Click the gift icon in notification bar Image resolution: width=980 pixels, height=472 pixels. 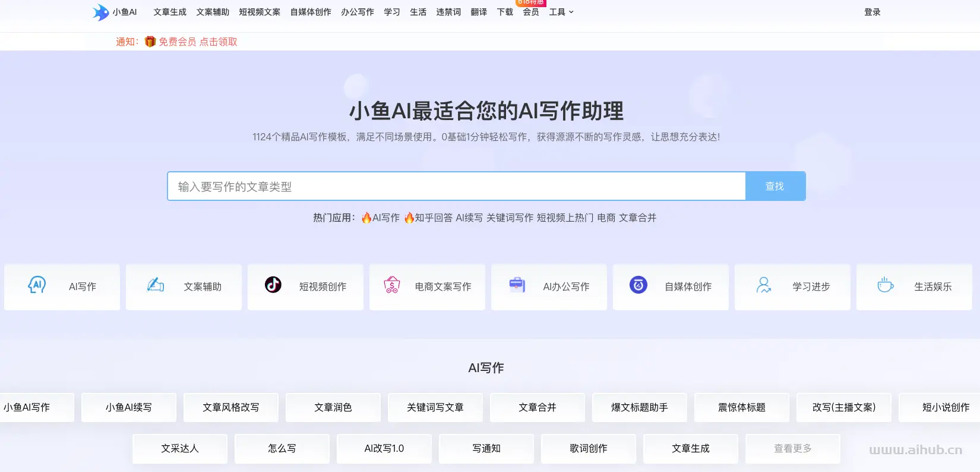(x=150, y=42)
